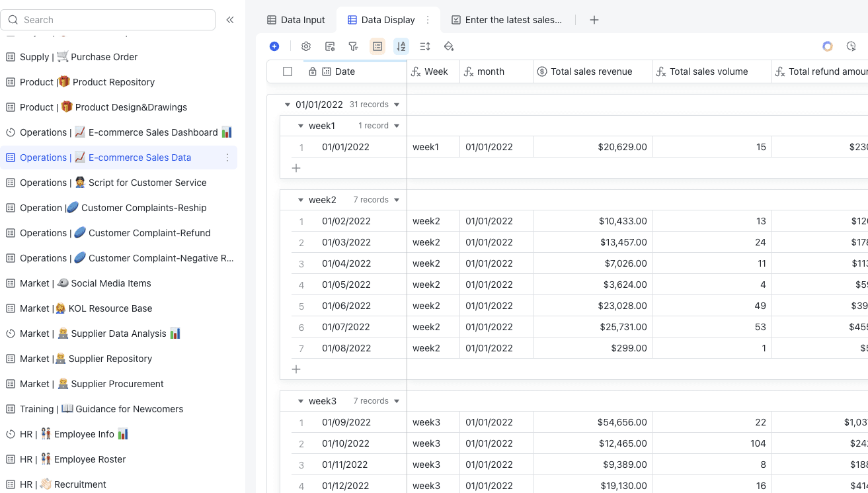Select the sales volume cell showing 104
The height and width of the screenshot is (493, 868).
(x=711, y=443)
